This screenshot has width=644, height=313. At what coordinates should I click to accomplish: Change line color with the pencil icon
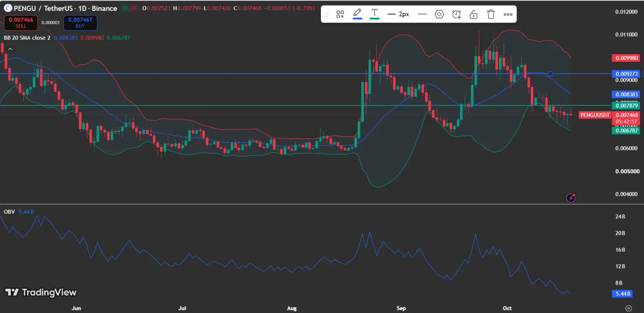tap(357, 14)
